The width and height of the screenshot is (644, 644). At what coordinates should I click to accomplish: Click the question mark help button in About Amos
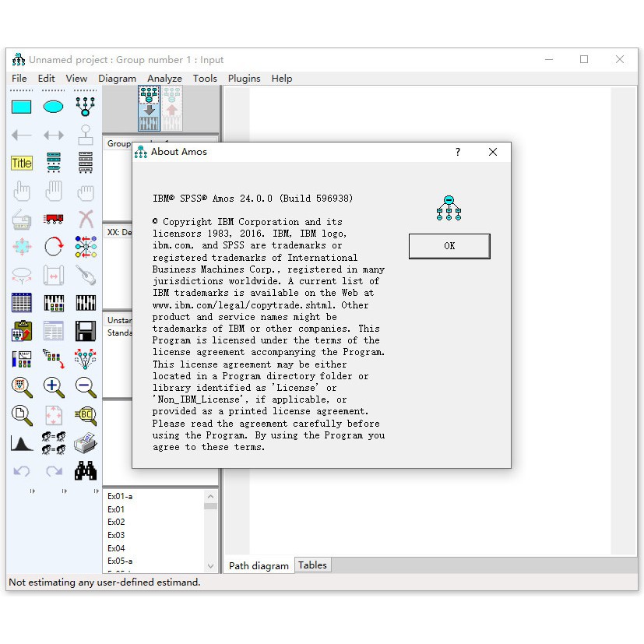point(458,152)
